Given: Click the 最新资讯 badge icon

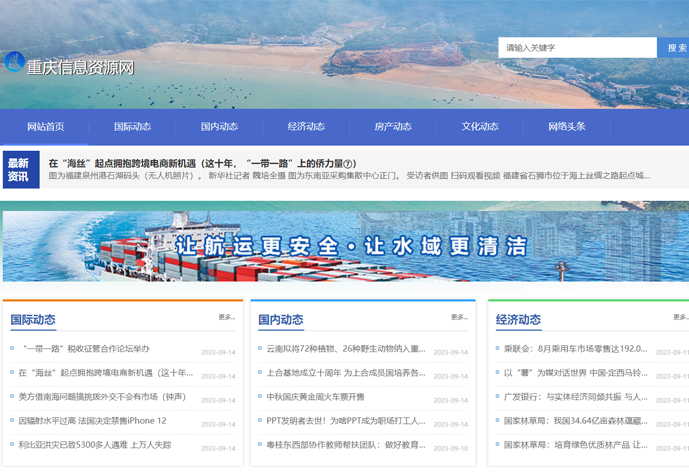Looking at the screenshot, I should [x=19, y=170].
